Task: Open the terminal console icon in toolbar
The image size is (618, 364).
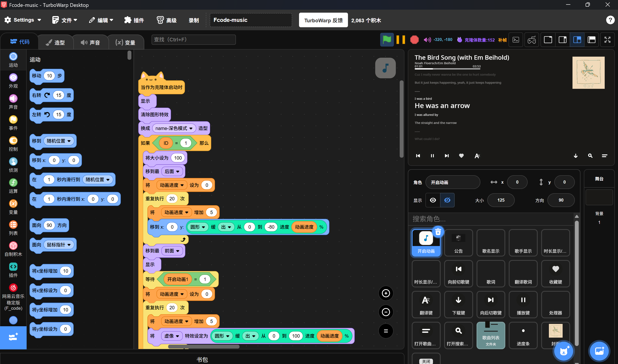Action: [x=516, y=40]
